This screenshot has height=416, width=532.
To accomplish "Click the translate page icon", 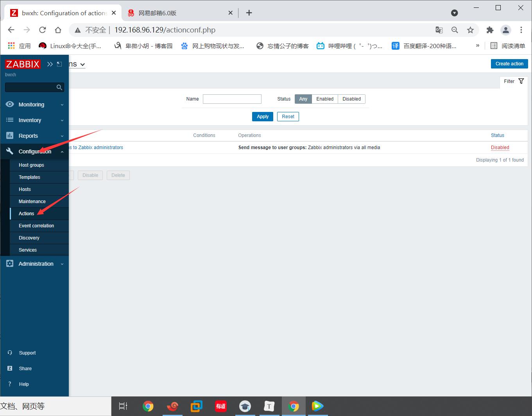I will (439, 30).
